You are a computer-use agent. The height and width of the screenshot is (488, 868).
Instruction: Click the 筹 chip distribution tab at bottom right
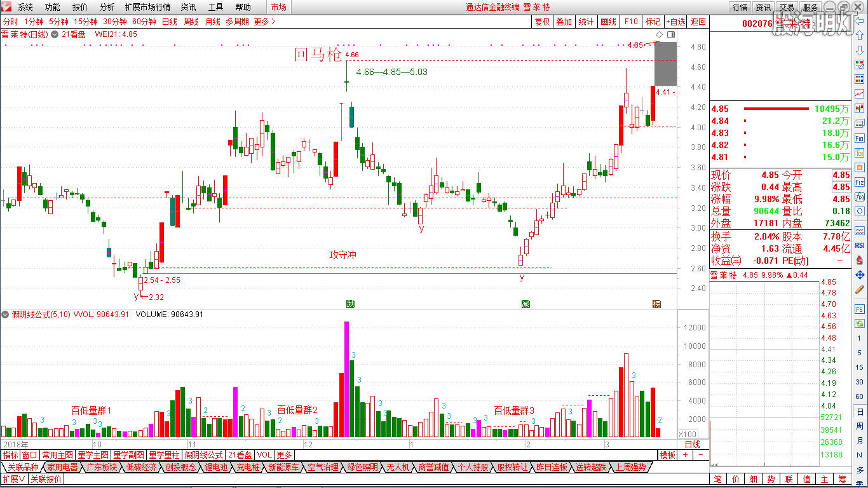pos(842,479)
